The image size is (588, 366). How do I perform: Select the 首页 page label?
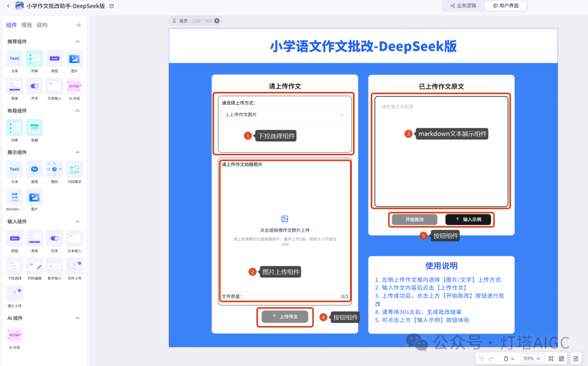click(x=183, y=21)
